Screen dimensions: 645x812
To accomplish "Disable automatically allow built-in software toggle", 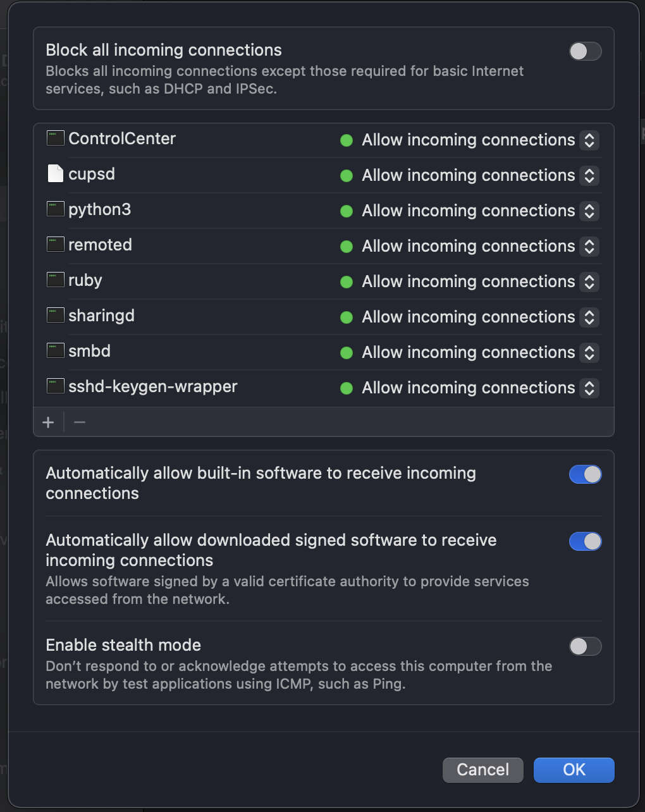I will coord(585,474).
